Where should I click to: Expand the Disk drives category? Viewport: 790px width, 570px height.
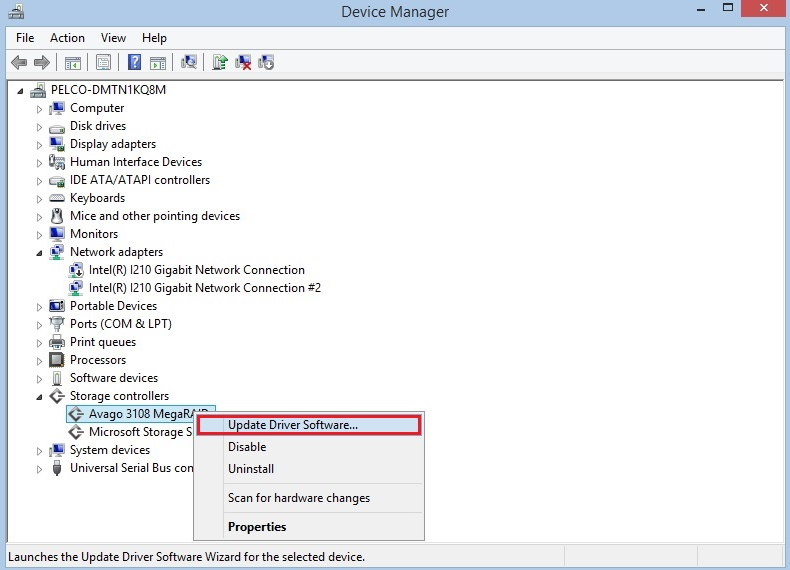point(39,127)
